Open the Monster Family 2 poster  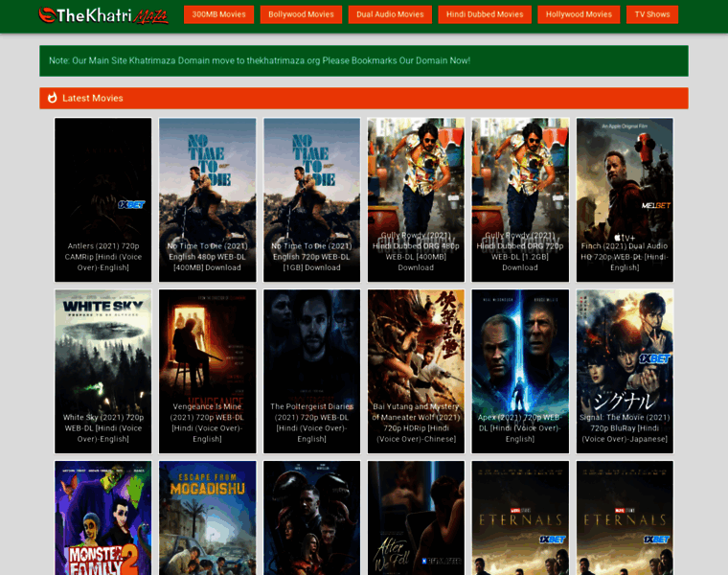tap(103, 517)
